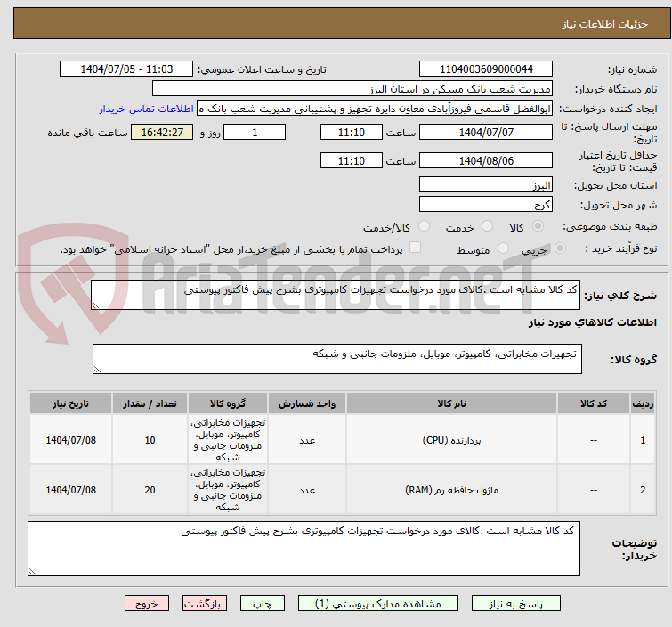The width and height of the screenshot is (672, 627).
Task: Click the کد کالا column header
Action: click(x=594, y=403)
